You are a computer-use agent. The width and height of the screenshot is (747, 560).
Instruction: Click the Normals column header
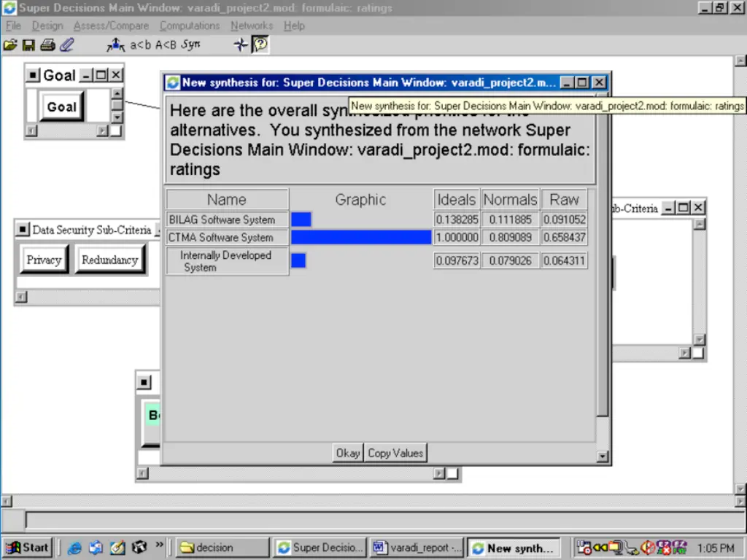[x=510, y=200]
